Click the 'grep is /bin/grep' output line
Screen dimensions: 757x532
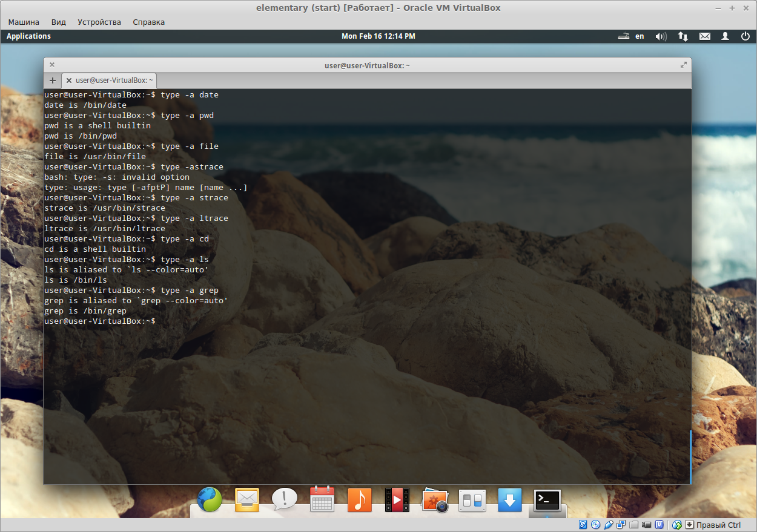(85, 311)
